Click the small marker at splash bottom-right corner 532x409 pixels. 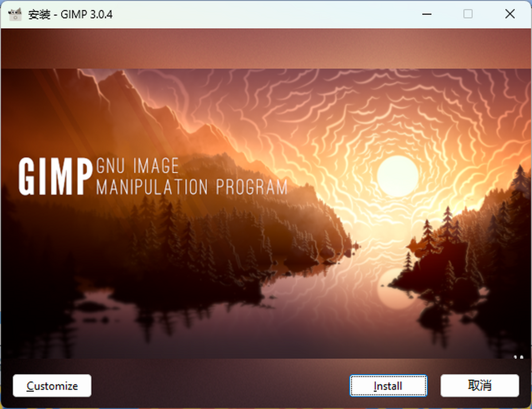517,356
